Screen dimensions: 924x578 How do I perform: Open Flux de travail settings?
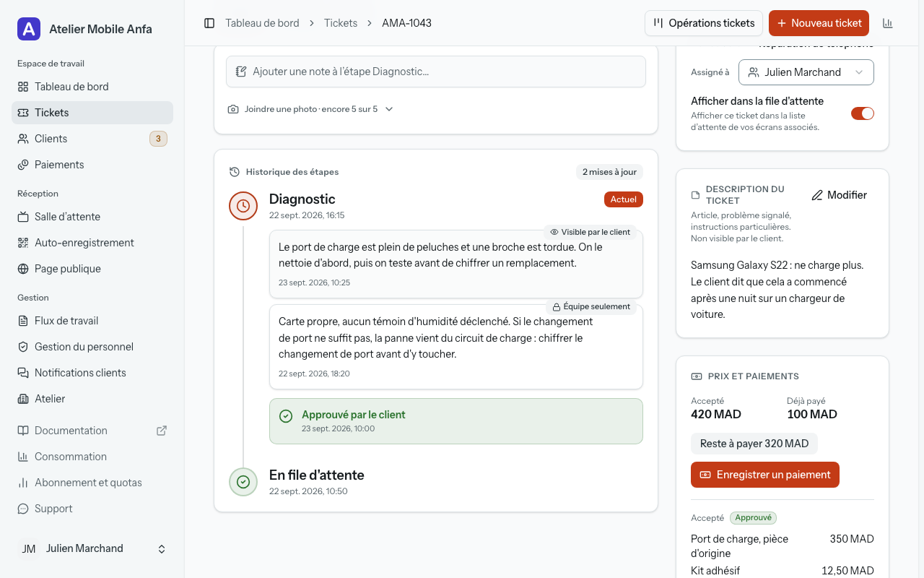92,321
